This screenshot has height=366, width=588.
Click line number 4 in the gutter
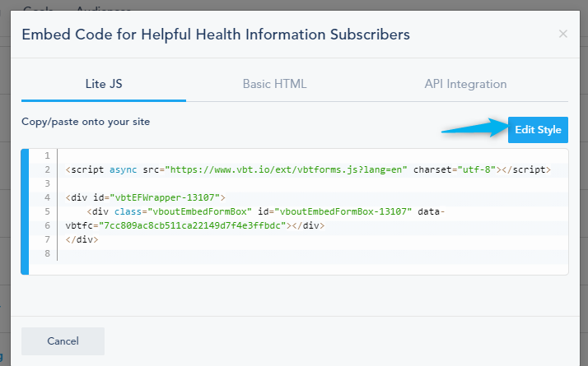pyautogui.click(x=47, y=197)
